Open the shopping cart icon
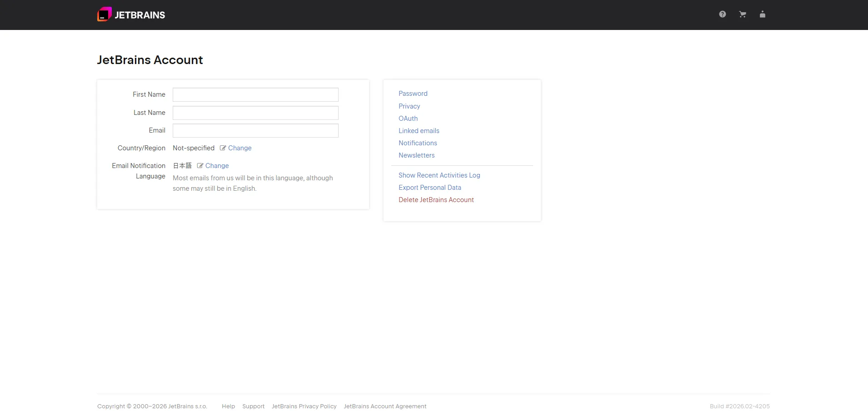The width and height of the screenshot is (868, 411). coord(742,15)
